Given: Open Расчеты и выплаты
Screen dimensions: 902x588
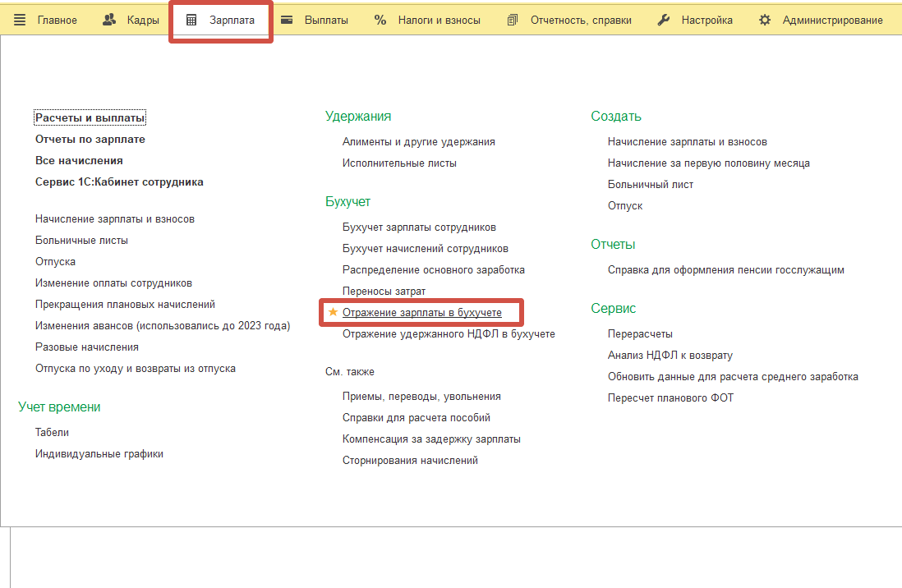Looking at the screenshot, I should pos(90,118).
